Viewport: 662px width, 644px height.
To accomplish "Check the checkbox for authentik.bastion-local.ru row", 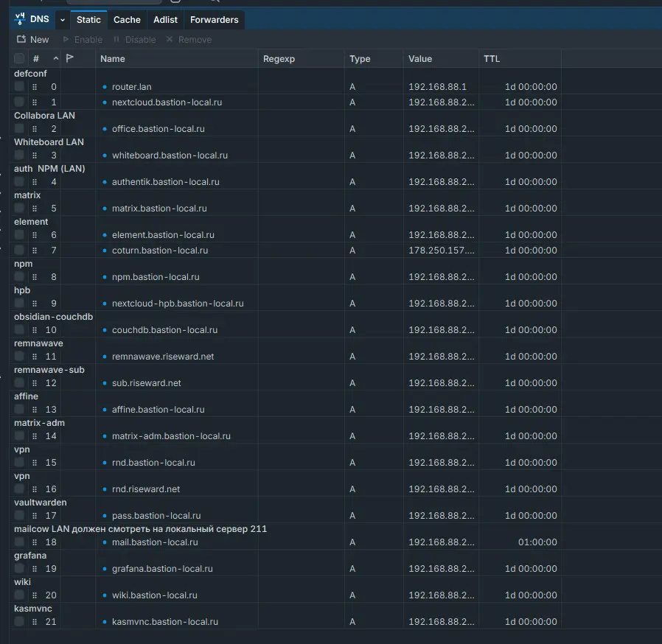I will pyautogui.click(x=19, y=182).
